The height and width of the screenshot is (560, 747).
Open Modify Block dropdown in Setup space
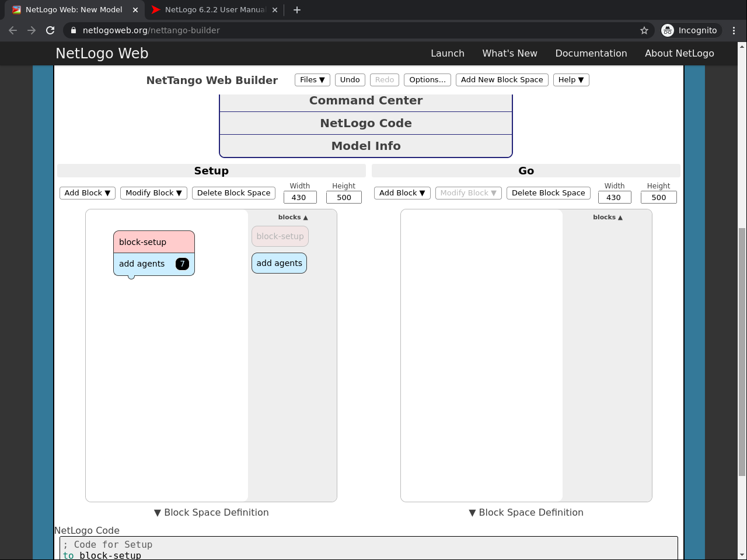pyautogui.click(x=153, y=193)
